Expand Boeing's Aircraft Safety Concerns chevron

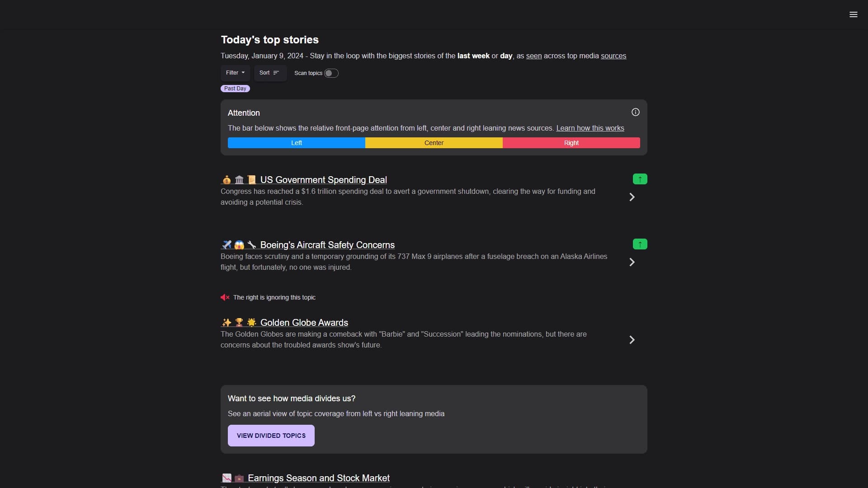pyautogui.click(x=632, y=262)
